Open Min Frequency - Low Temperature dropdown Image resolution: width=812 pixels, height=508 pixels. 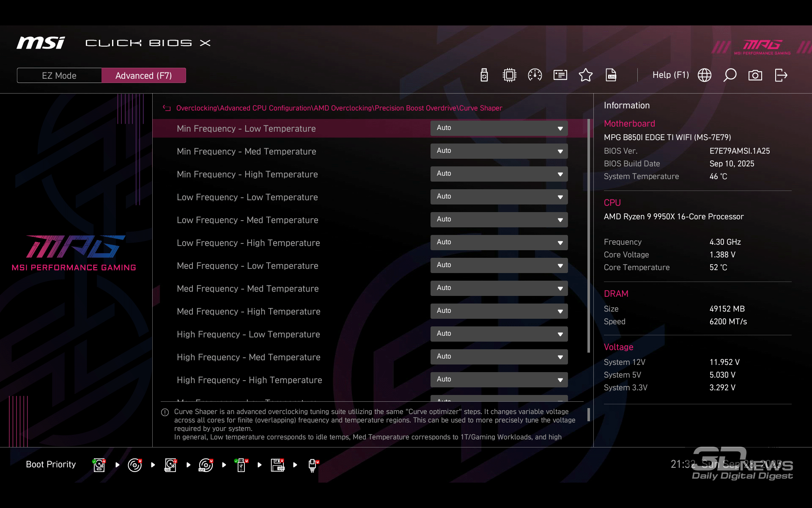pos(499,128)
